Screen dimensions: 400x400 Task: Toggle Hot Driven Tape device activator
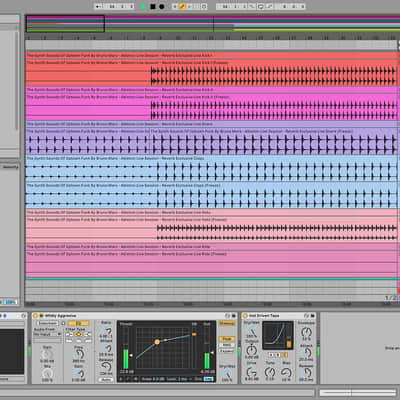coord(245,316)
